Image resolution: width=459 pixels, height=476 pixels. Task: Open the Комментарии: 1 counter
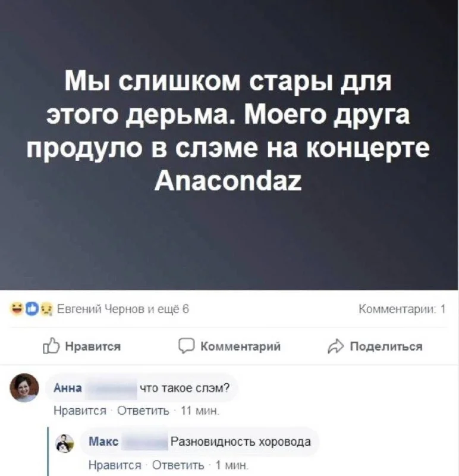pos(402,309)
